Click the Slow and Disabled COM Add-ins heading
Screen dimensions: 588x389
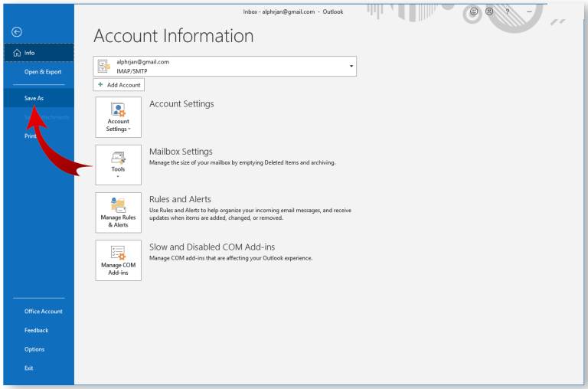(212, 247)
